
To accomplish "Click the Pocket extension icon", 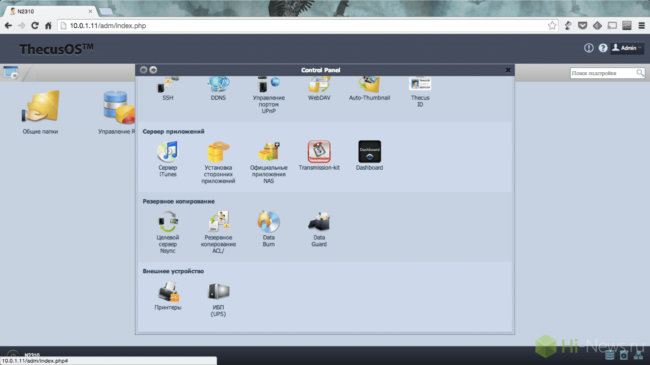I will tap(582, 26).
